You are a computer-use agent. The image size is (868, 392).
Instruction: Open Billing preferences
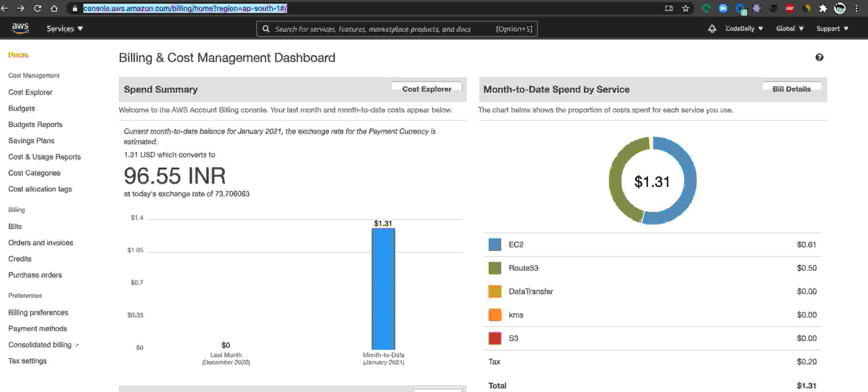click(38, 312)
